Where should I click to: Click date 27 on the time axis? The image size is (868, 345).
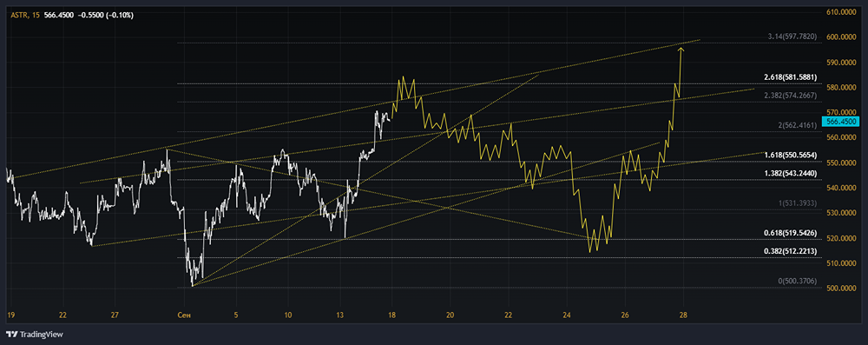click(x=115, y=315)
